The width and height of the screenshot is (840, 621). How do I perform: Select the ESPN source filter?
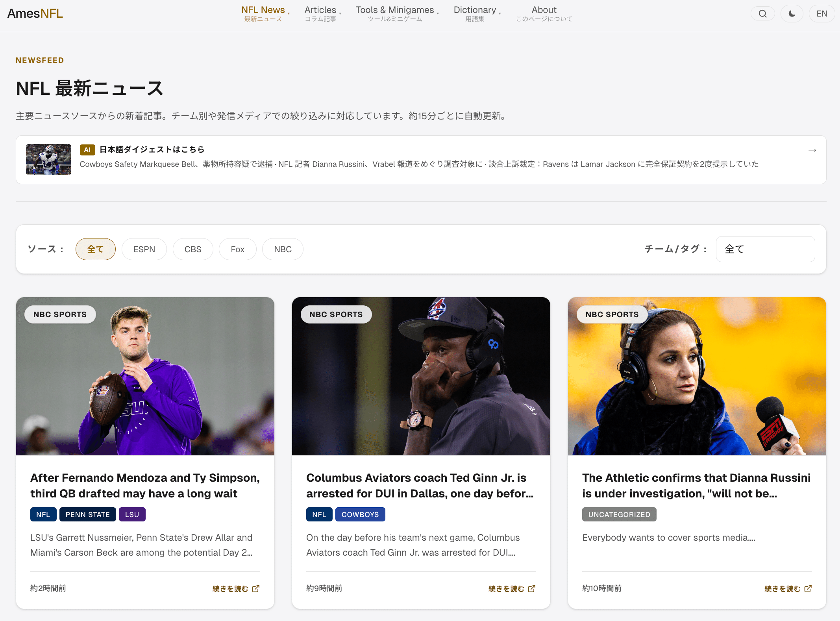[144, 249]
